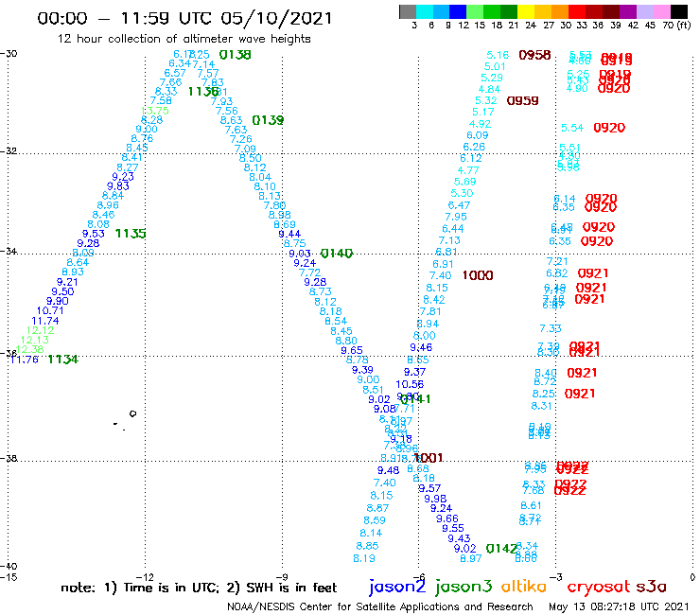Pick the lavender swatch in the color scale
700x615 pixels.
pos(644,11)
